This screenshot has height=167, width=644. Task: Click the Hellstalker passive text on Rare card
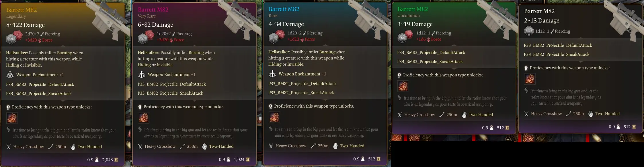point(307,58)
